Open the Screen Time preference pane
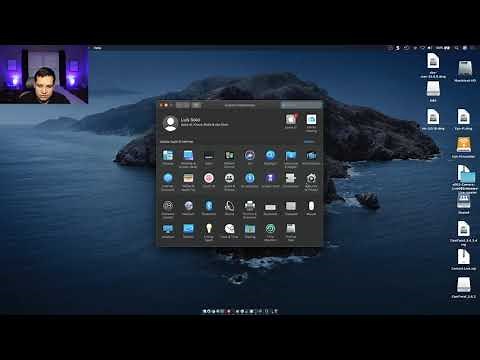The image size is (480, 360). click(270, 180)
